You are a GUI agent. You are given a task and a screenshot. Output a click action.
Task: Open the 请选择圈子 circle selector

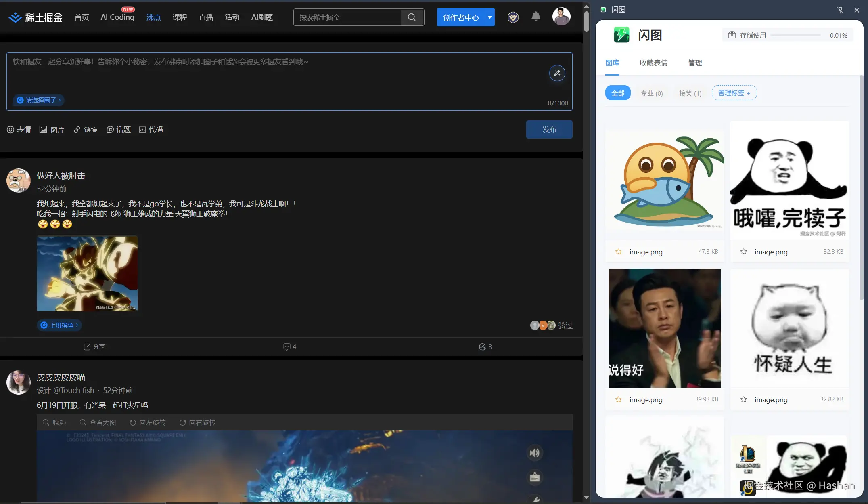[38, 100]
